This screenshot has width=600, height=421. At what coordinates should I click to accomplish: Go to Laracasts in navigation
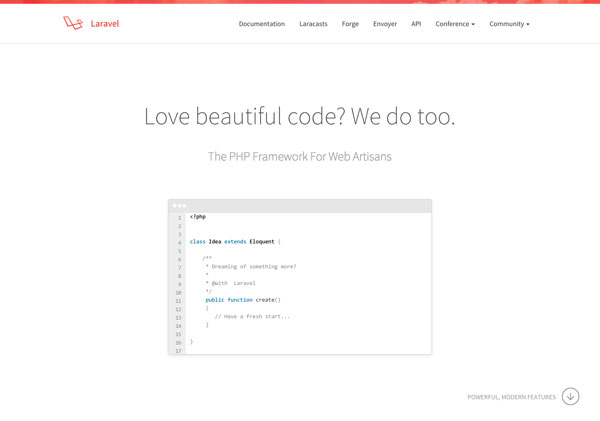pos(313,24)
